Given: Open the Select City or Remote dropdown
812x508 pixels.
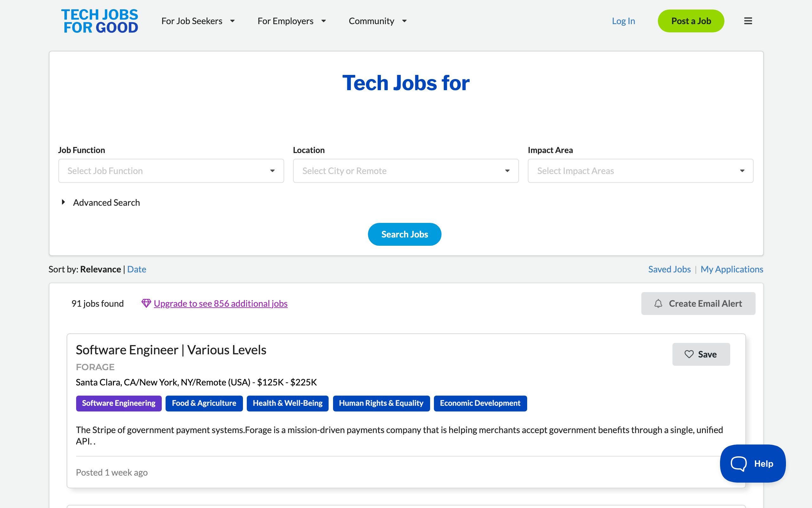Looking at the screenshot, I should tap(406, 171).
